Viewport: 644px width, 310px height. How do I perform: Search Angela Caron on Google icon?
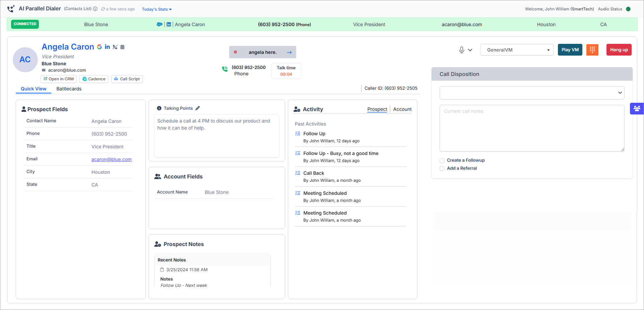point(100,47)
